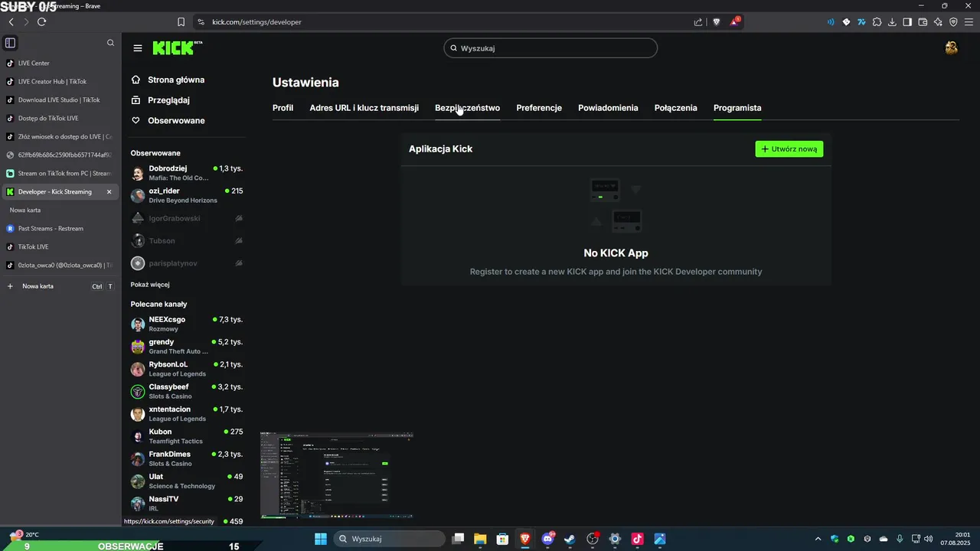
Task: Open Adres URL i klucz transmisji tab
Action: (364, 108)
